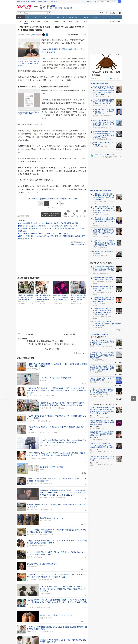Click the blue header search button

coord(120,2)
